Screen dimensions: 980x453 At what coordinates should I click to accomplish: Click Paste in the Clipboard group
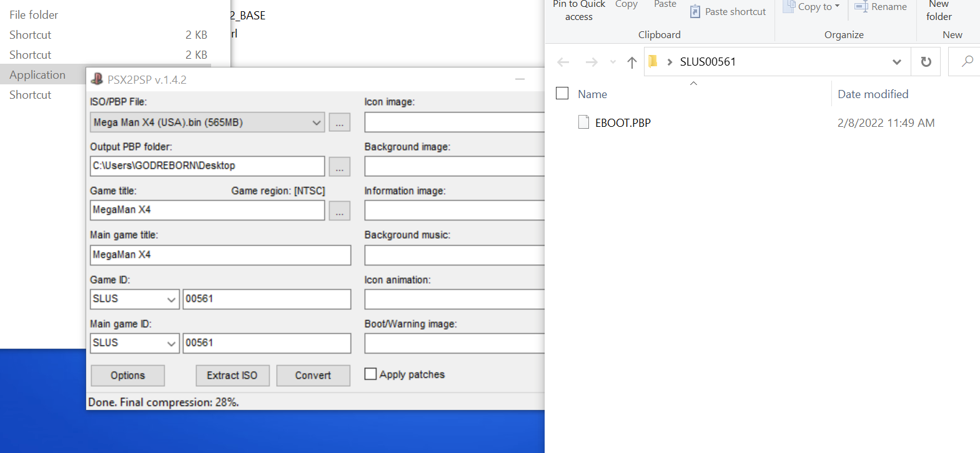(665, 4)
